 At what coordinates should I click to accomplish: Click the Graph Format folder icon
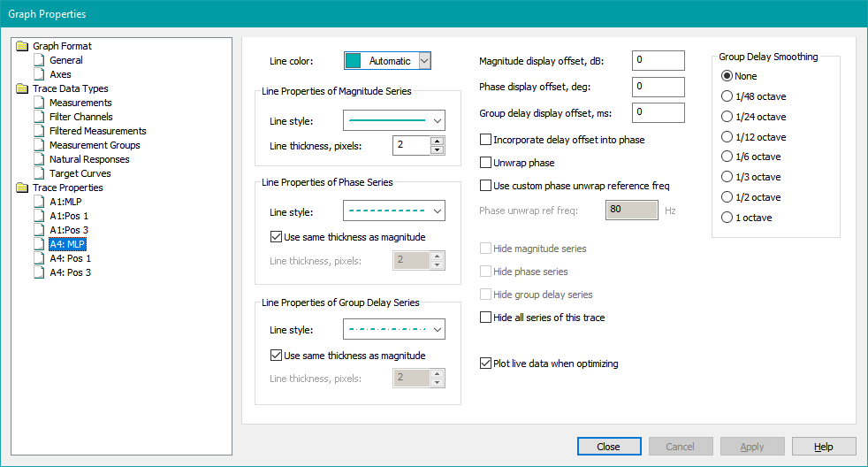tap(22, 46)
